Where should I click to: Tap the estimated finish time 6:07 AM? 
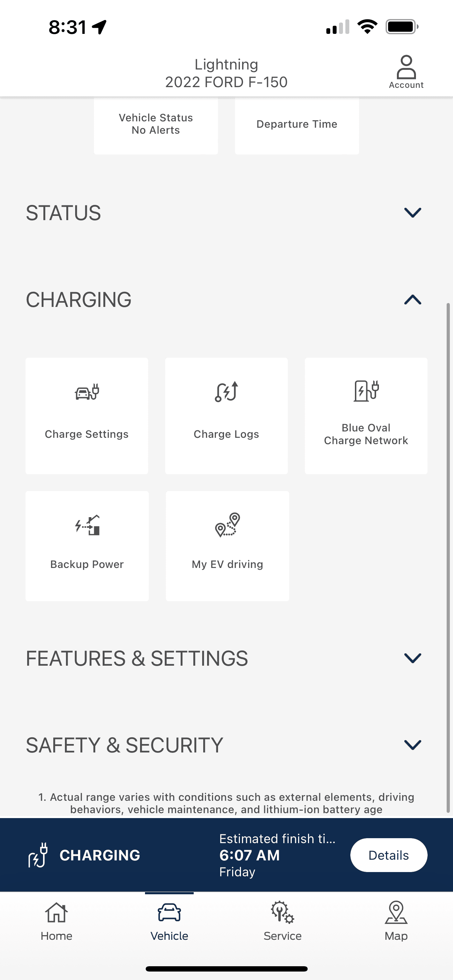pyautogui.click(x=249, y=855)
